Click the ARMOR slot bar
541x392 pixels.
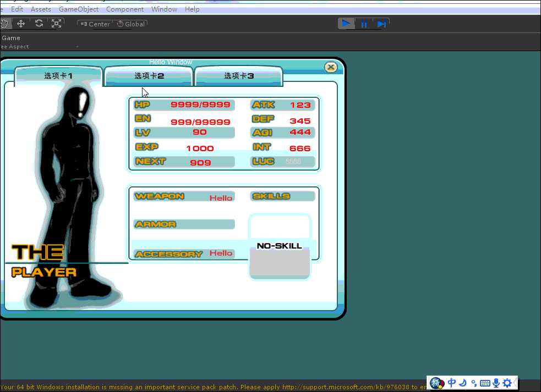coord(184,224)
